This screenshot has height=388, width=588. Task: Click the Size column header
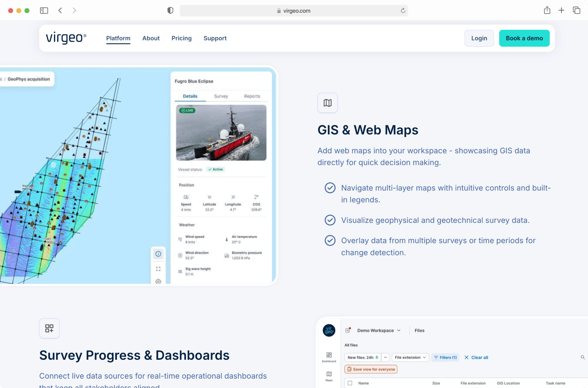(x=436, y=383)
